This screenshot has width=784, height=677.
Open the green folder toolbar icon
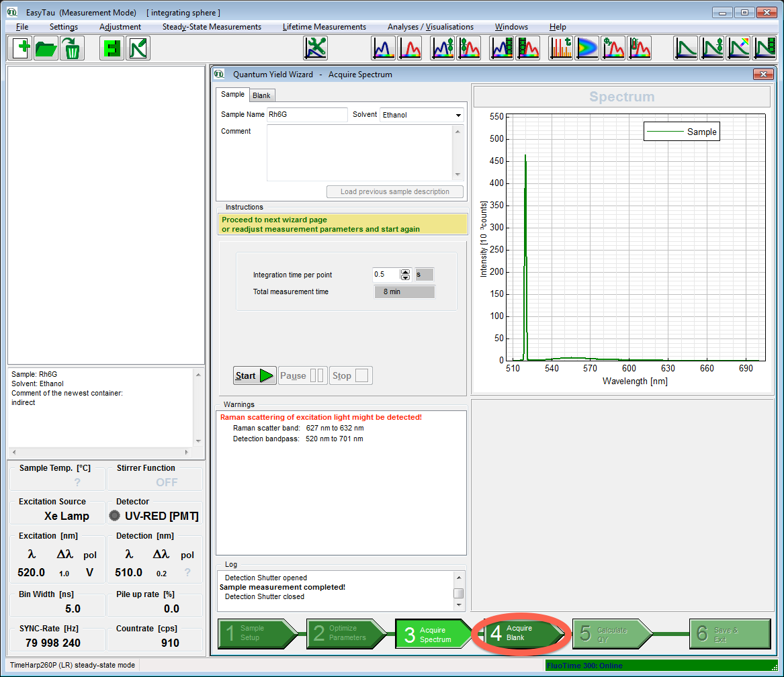(x=46, y=48)
